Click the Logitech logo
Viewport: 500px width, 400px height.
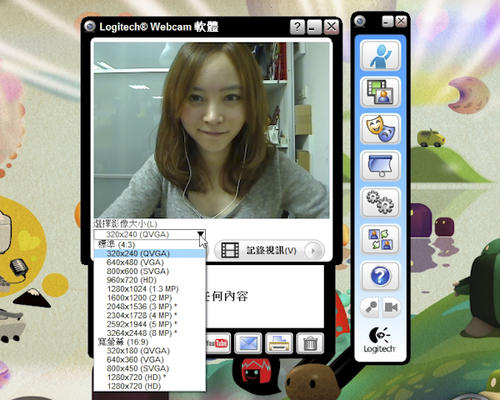click(x=380, y=340)
